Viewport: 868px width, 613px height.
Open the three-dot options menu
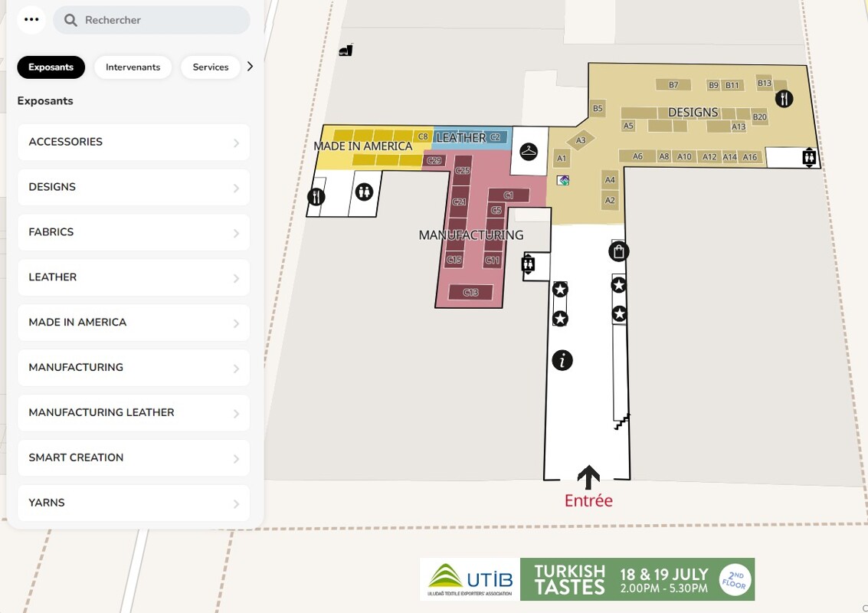pos(31,20)
